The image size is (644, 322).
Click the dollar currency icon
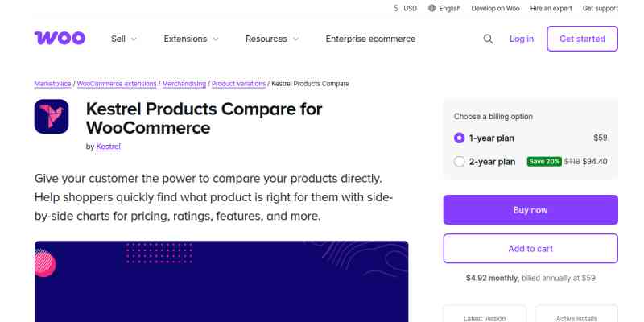coord(396,8)
